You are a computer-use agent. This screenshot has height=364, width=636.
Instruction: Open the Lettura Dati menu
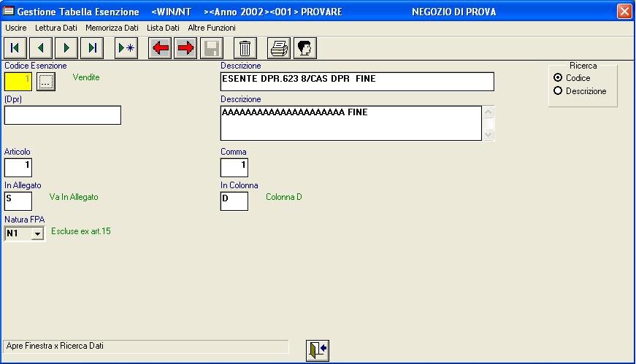[x=55, y=27]
